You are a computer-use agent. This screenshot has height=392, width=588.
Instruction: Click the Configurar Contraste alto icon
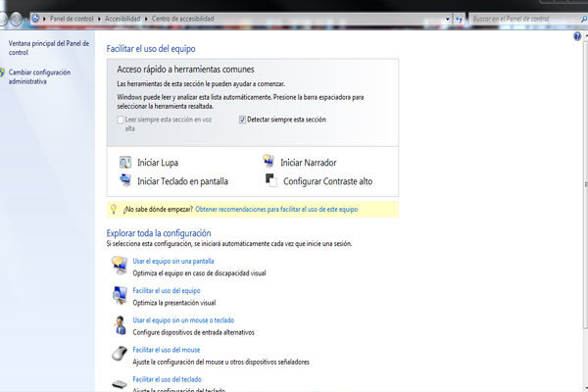[269, 180]
